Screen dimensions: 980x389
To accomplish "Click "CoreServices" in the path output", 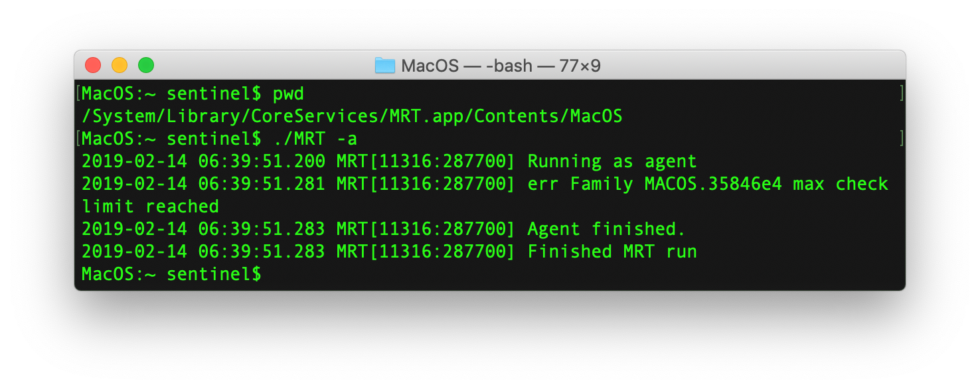I will [315, 116].
